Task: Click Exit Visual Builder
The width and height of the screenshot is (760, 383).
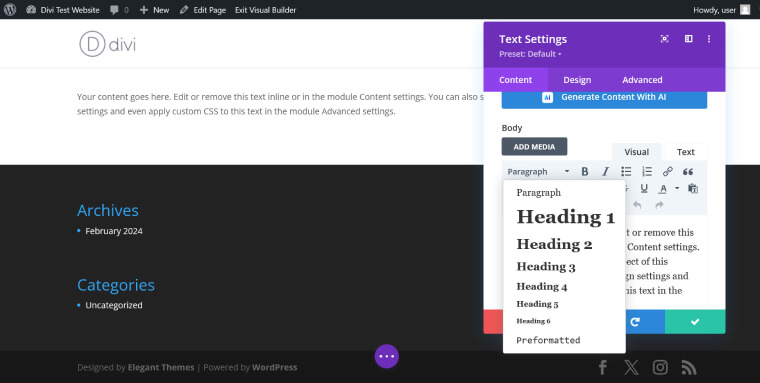Action: click(x=265, y=10)
